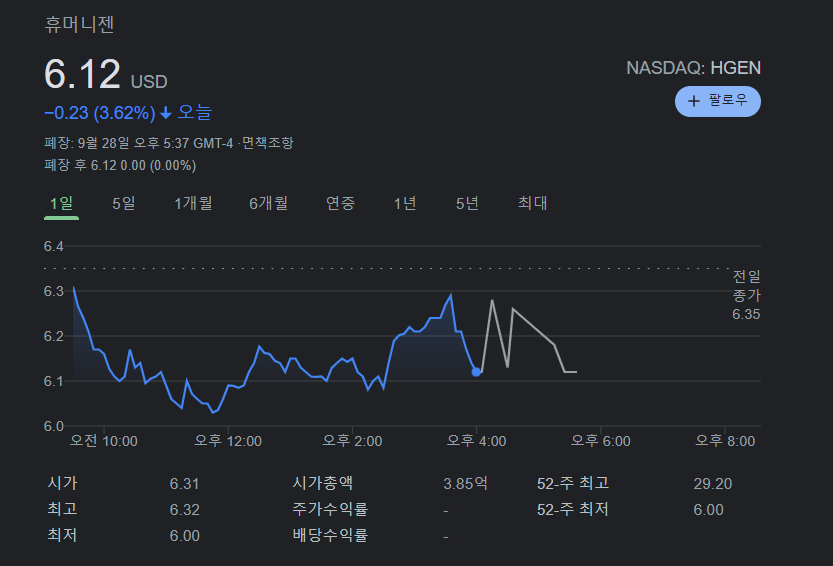The image size is (833, 566).
Task: Switch to the 연중 tab
Action: 340,203
